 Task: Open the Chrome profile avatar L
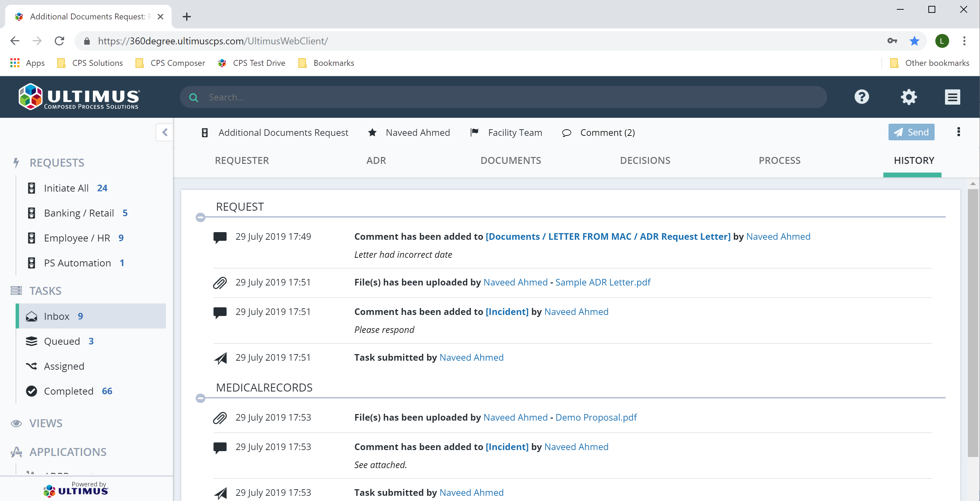coord(942,41)
